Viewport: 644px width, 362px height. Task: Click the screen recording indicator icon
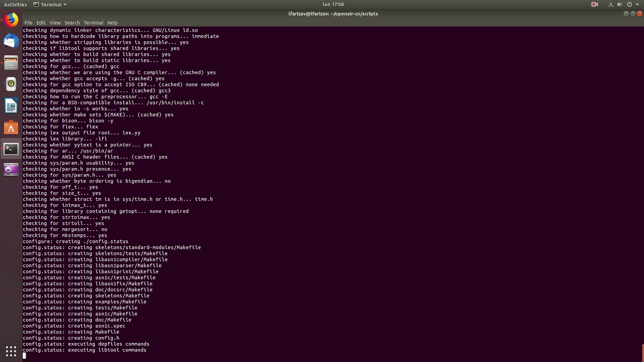(x=595, y=5)
